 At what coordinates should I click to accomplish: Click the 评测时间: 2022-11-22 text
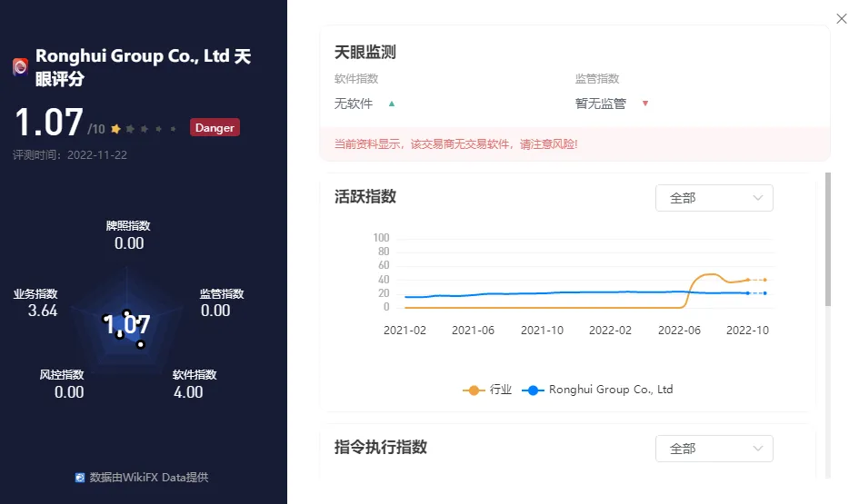point(70,155)
